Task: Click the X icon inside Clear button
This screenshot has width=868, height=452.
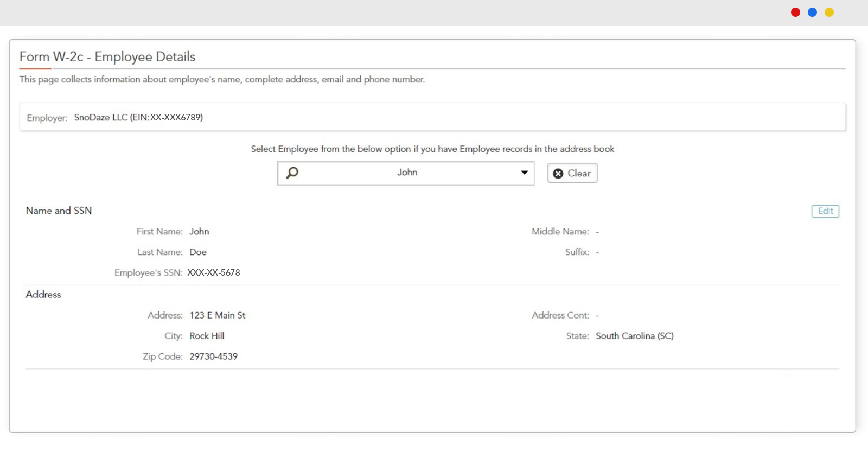Action: tap(558, 174)
